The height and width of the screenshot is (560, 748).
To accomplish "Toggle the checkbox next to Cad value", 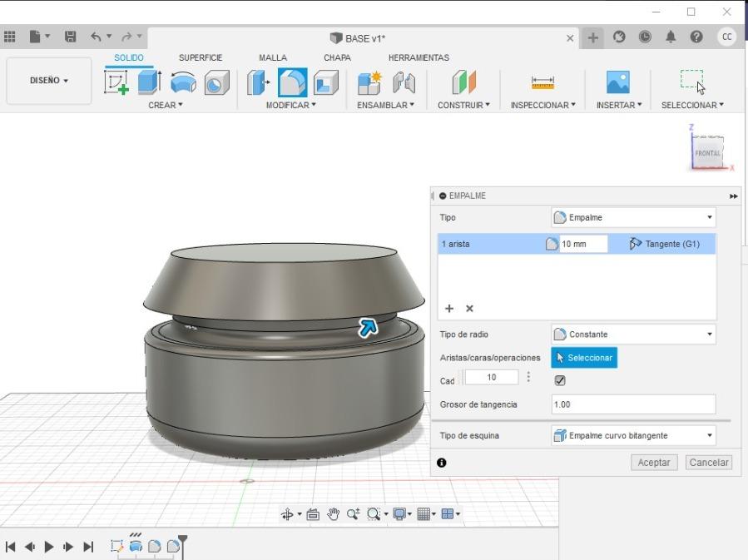I will (560, 380).
